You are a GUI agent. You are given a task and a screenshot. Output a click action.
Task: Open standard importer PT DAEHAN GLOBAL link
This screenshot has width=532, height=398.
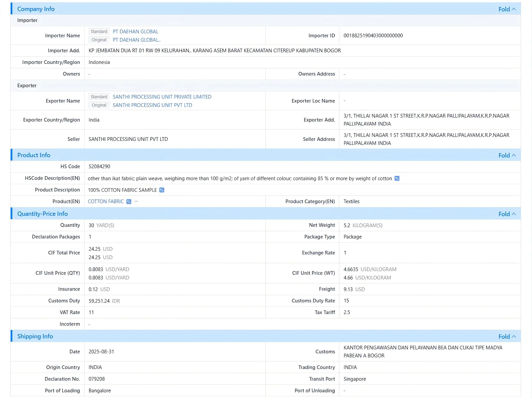(x=135, y=32)
